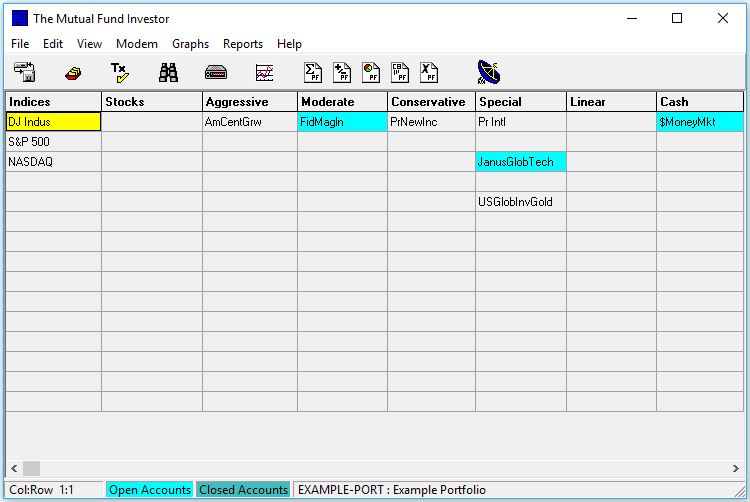Click the binoculars search icon
The height and width of the screenshot is (502, 750).
point(168,73)
